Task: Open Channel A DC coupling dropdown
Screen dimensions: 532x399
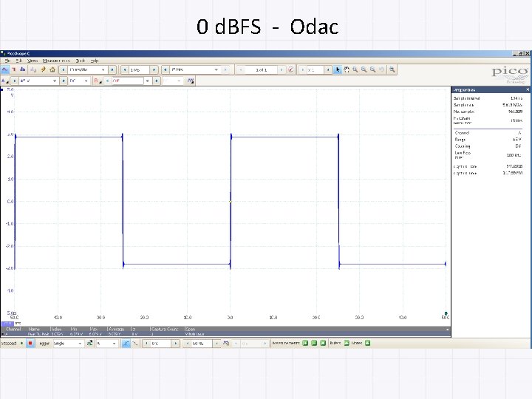Action: [79, 81]
